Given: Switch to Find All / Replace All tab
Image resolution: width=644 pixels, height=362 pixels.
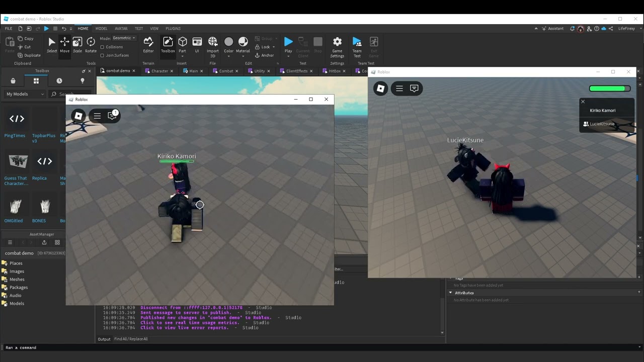Looking at the screenshot, I should (131, 339).
